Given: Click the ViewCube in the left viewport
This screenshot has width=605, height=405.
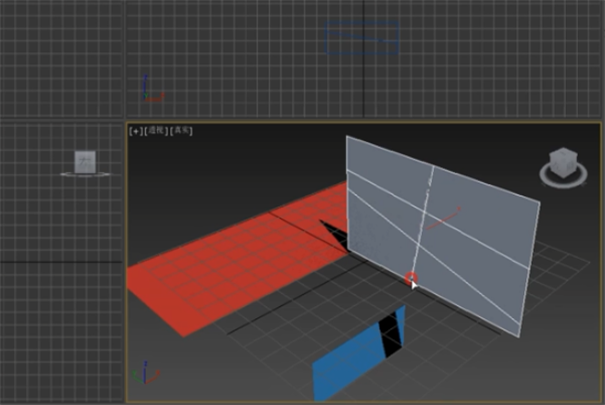Looking at the screenshot, I should [x=85, y=162].
